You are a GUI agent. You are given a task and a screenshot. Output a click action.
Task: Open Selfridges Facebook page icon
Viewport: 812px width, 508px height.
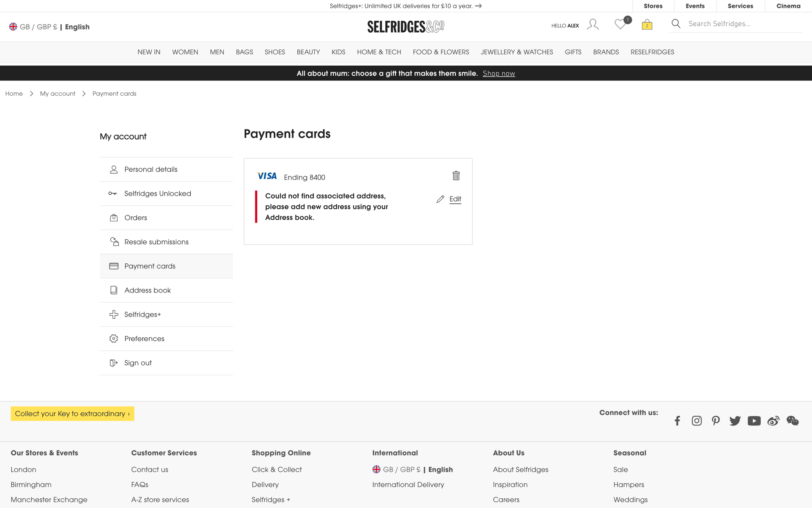point(677,421)
